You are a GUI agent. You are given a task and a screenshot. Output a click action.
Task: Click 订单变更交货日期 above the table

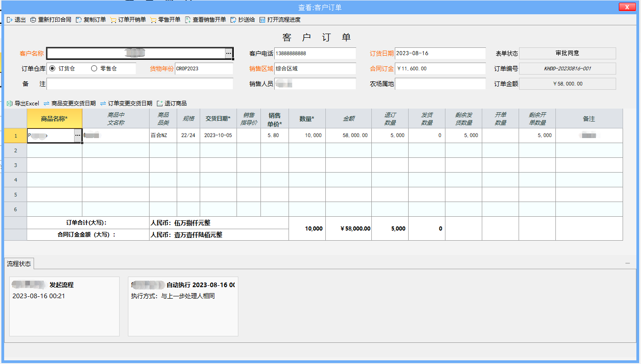126,104
